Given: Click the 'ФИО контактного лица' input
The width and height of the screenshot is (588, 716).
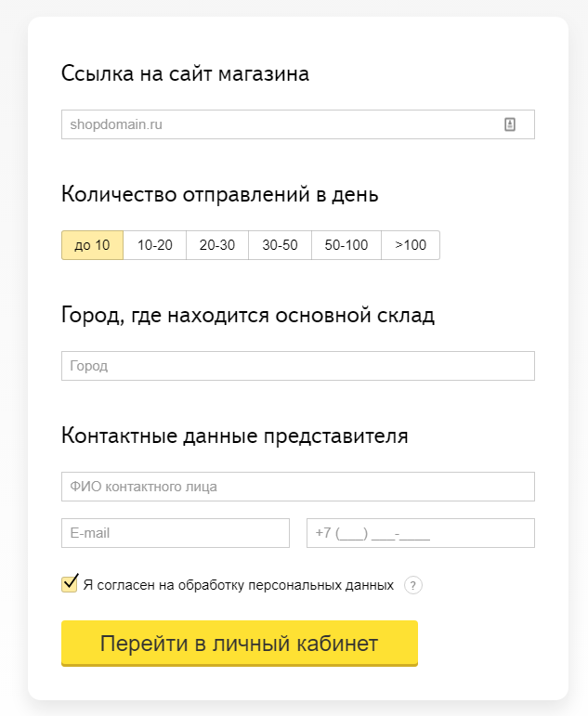Looking at the screenshot, I should pyautogui.click(x=297, y=487).
